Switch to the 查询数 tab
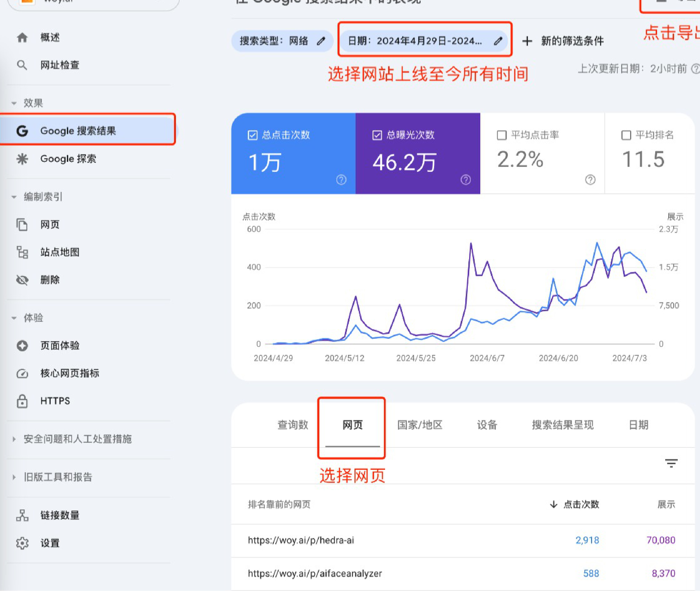This screenshot has height=591, width=700. [x=293, y=425]
